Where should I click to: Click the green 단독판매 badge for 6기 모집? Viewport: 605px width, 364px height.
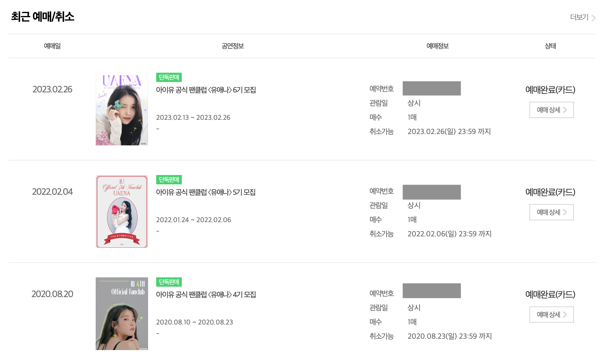point(169,78)
